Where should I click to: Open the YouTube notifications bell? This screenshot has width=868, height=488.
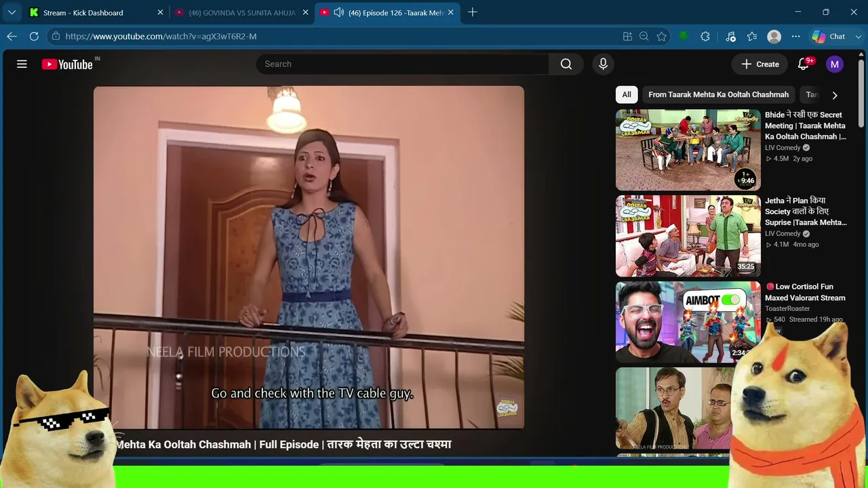point(804,64)
